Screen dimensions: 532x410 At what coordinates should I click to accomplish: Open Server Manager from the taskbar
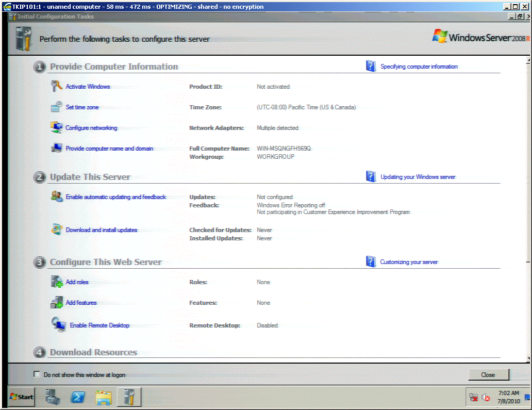coord(53,397)
